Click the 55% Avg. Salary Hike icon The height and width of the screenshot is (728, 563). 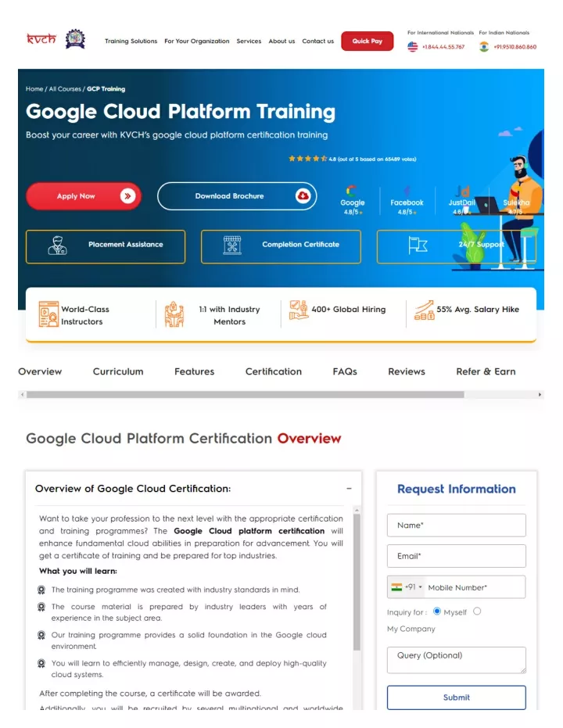pyautogui.click(x=425, y=310)
